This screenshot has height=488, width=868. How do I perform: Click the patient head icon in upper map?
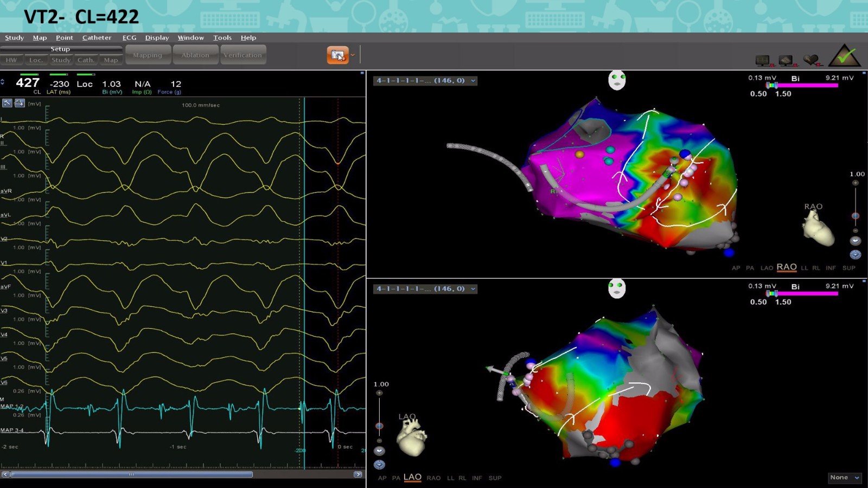point(617,80)
